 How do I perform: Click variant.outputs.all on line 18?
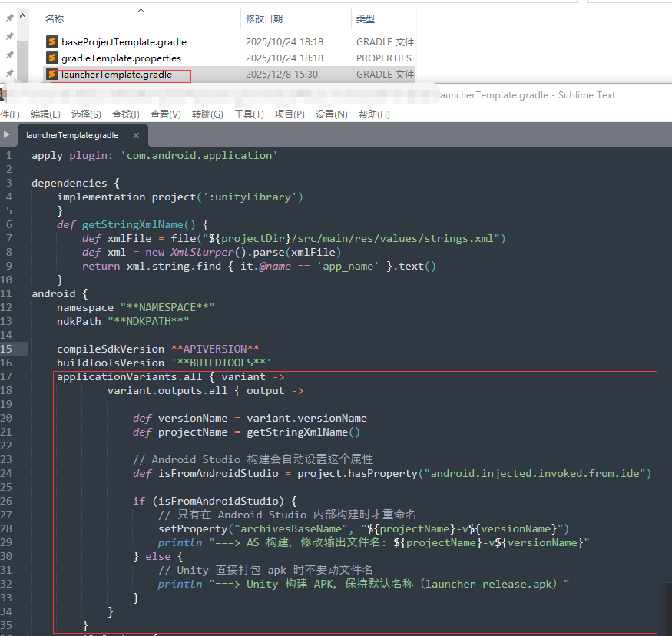click(x=167, y=390)
